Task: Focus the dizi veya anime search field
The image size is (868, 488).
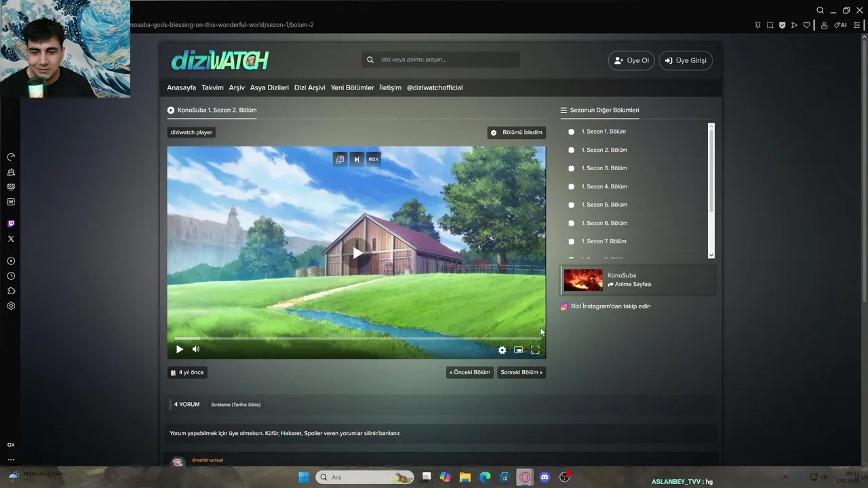Action: (x=441, y=60)
